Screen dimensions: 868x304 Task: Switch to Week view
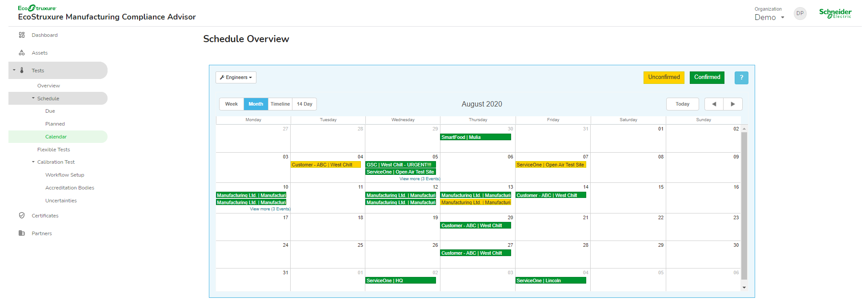[231, 104]
